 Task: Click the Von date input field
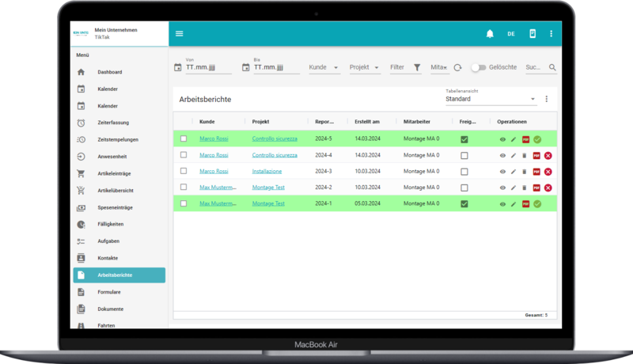tap(207, 68)
